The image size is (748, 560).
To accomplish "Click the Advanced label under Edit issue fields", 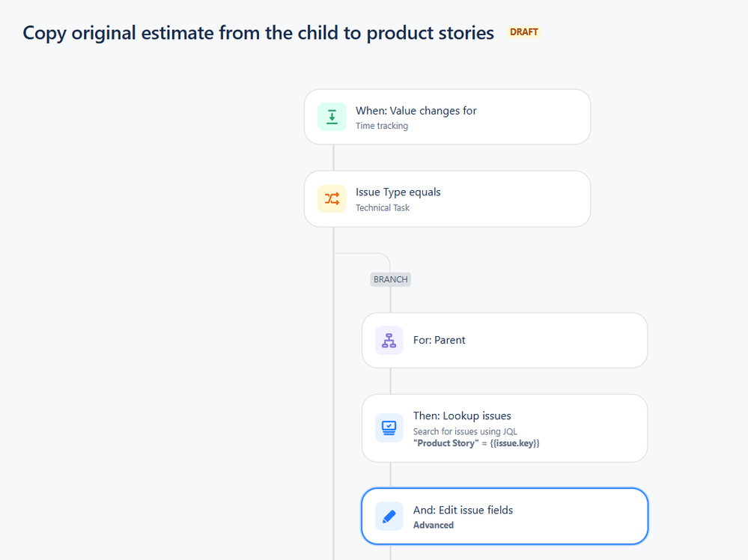I will (434, 525).
